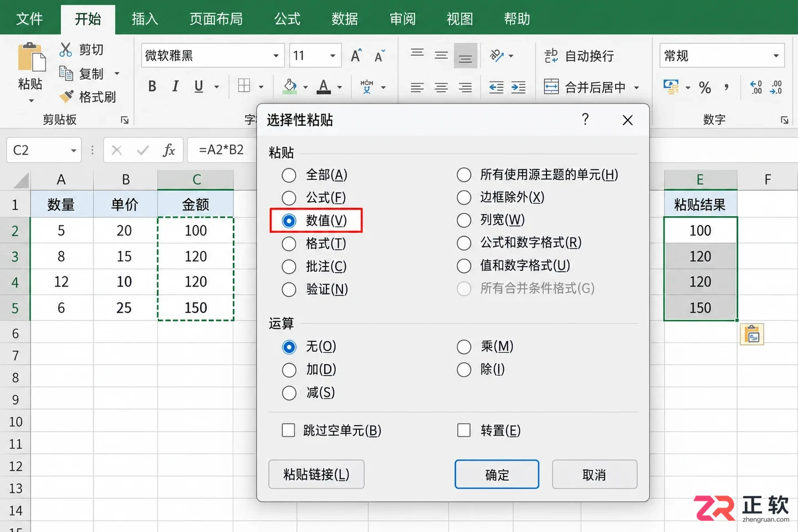Expand the 合并后居中 dropdown arrow

click(637, 88)
